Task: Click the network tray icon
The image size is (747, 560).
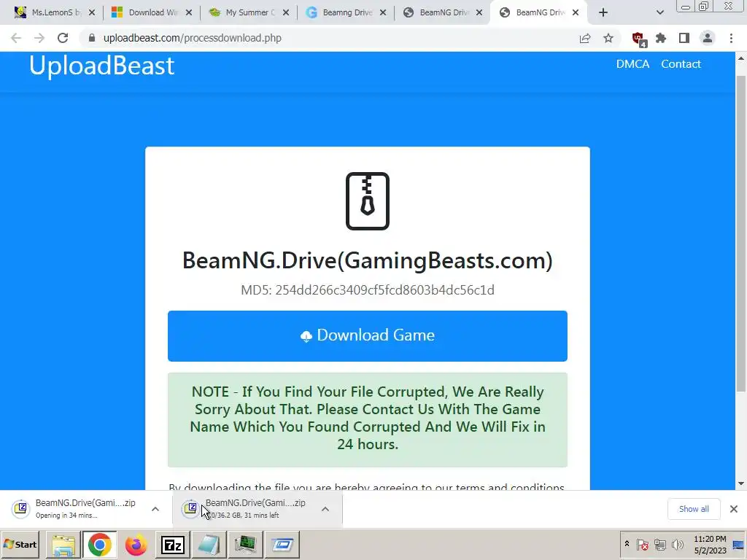Action: [x=659, y=544]
